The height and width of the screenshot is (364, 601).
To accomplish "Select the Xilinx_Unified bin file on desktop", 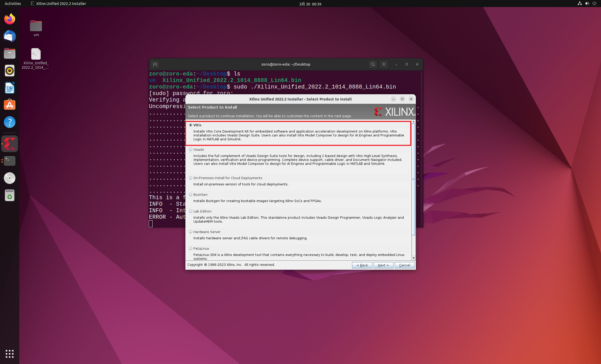I will (x=35, y=59).
